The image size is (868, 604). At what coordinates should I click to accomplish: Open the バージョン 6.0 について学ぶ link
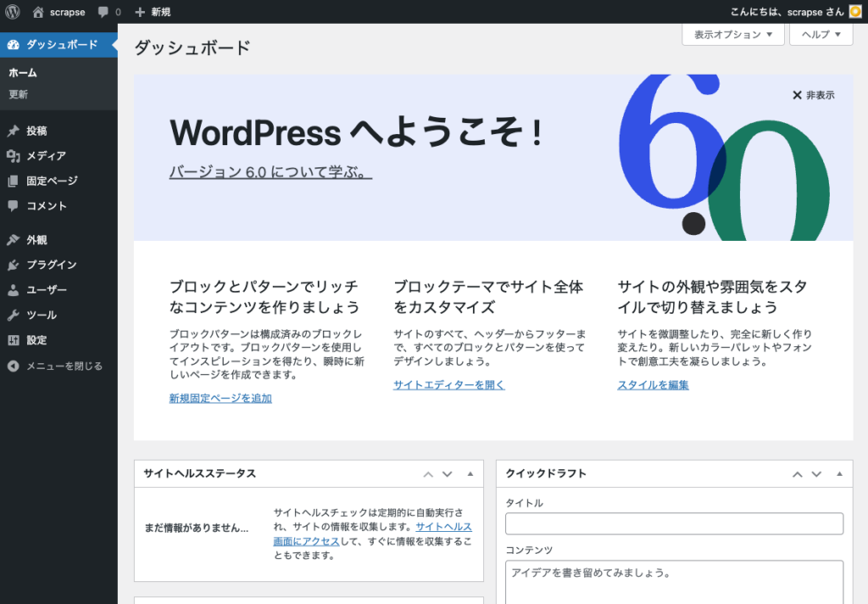270,172
